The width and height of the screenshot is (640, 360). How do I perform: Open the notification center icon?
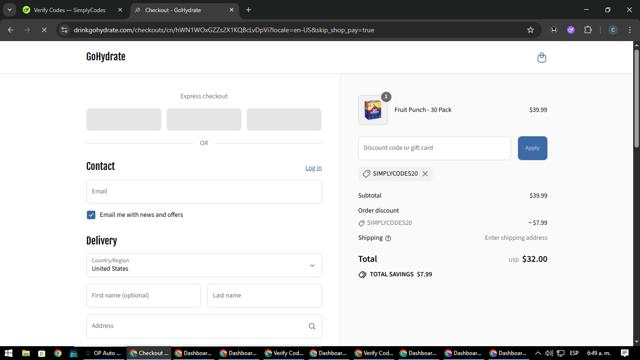click(x=624, y=353)
